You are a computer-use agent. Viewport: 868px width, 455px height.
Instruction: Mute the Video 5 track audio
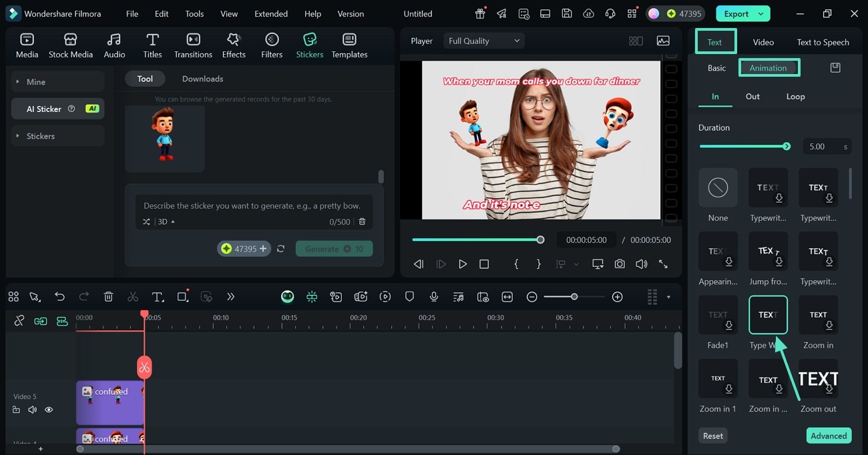click(32, 410)
